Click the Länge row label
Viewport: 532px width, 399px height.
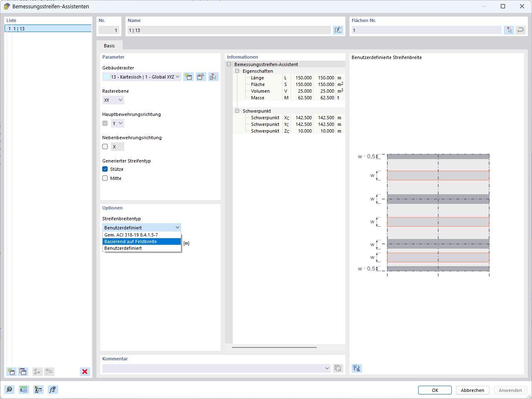pos(257,78)
